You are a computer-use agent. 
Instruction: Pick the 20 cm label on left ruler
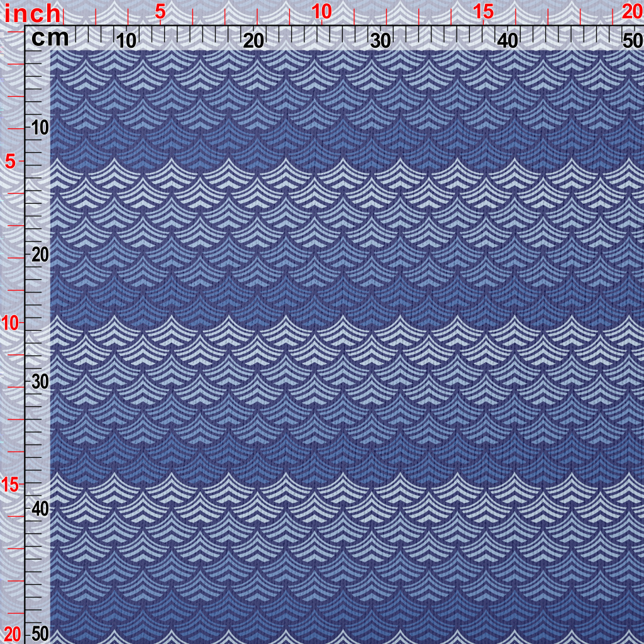[40, 255]
